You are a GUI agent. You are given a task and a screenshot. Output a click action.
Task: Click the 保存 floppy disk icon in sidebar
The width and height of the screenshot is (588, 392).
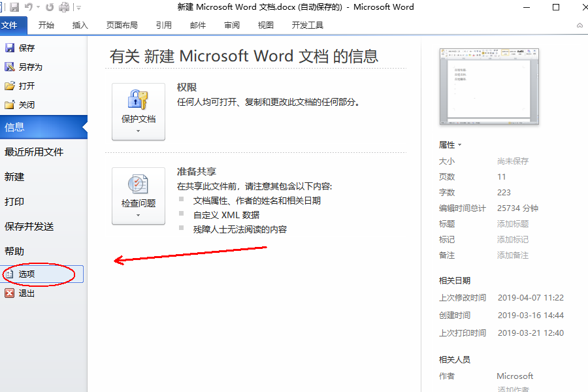click(x=9, y=48)
